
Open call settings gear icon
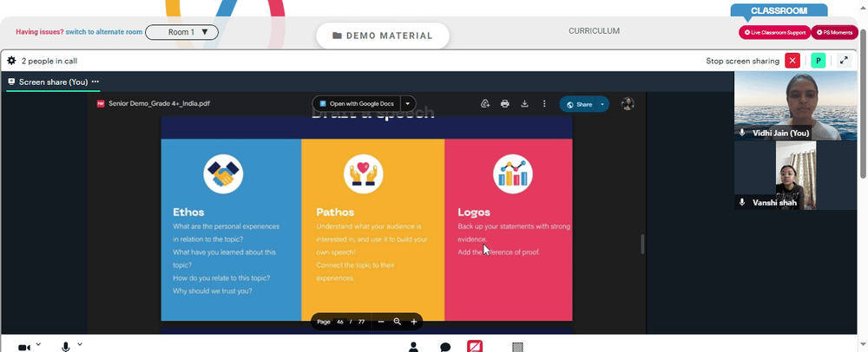point(11,61)
